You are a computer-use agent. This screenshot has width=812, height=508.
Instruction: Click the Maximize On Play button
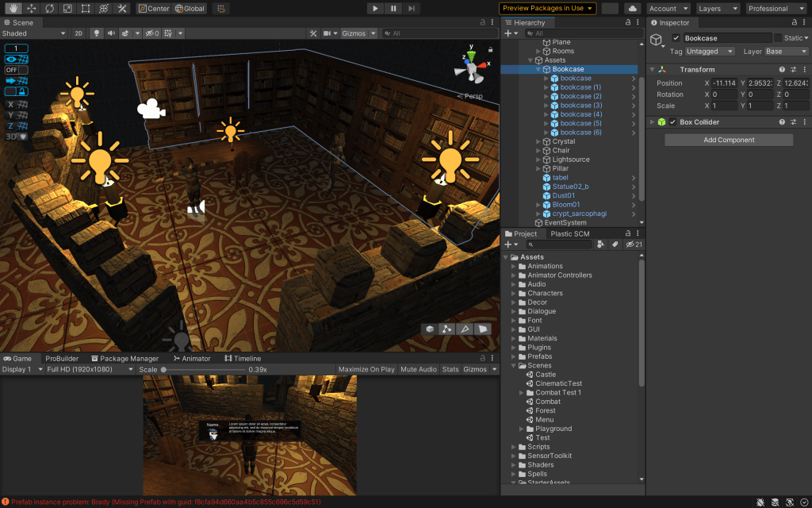click(366, 369)
